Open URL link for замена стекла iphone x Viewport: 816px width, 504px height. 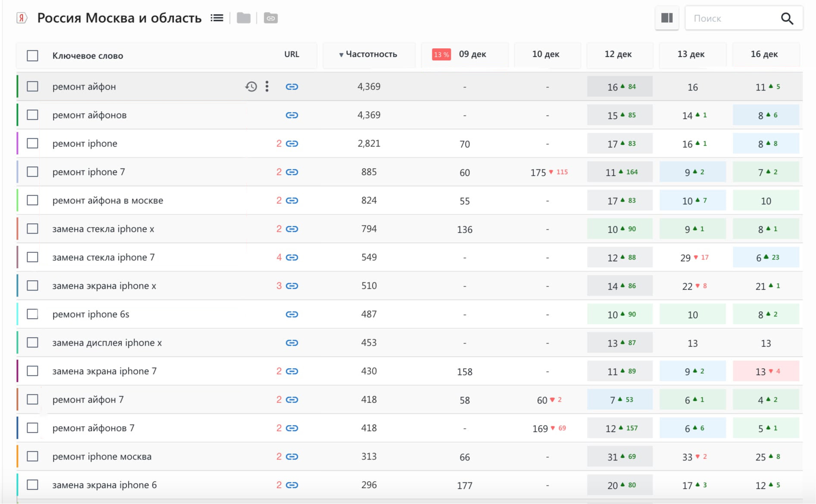tap(292, 229)
